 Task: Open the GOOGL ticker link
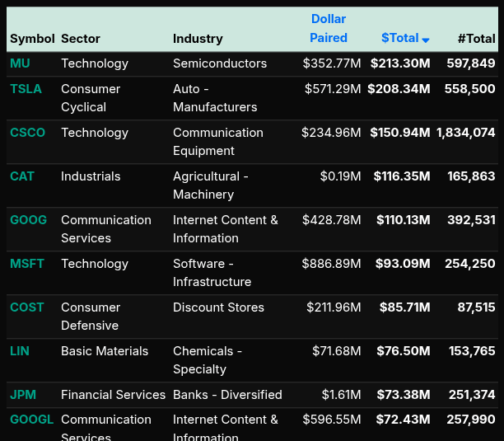tap(31, 420)
